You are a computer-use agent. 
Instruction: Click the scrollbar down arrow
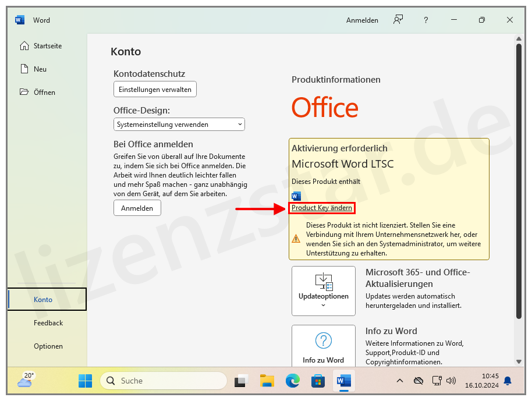(x=519, y=361)
